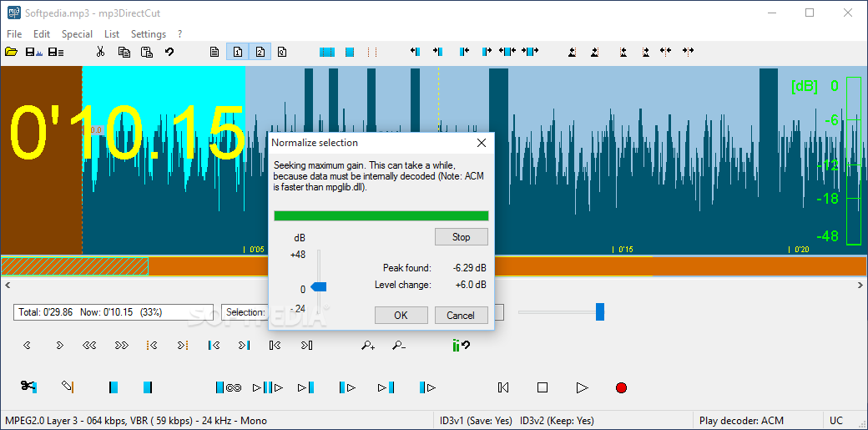Click 'ID3v1 (Save: Yes)' in the status bar
868x430 pixels.
click(x=475, y=421)
